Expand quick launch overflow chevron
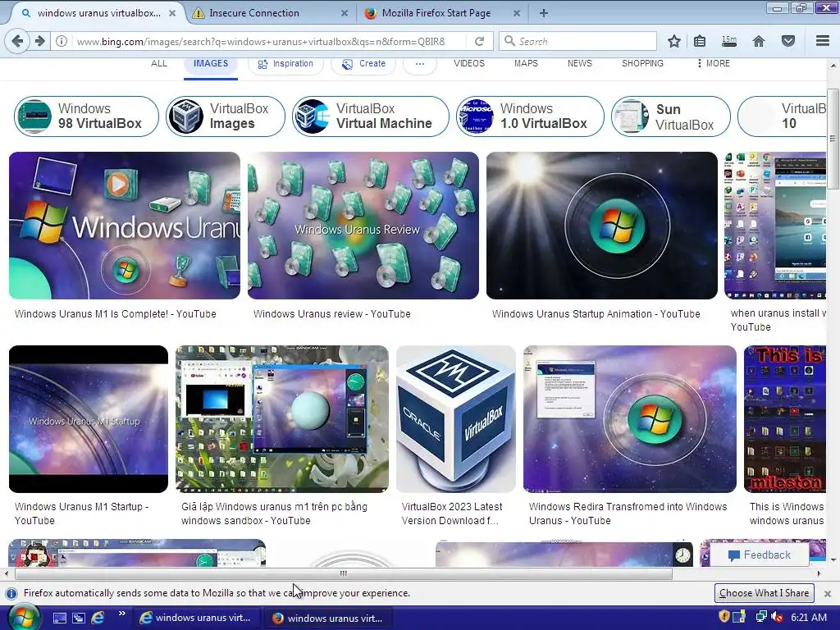 tap(121, 614)
